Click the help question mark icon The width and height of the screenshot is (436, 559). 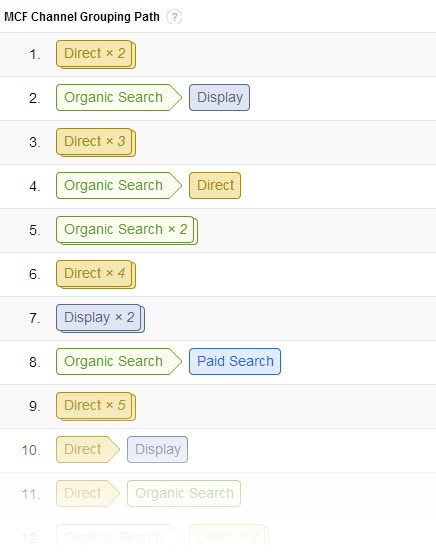point(174,17)
